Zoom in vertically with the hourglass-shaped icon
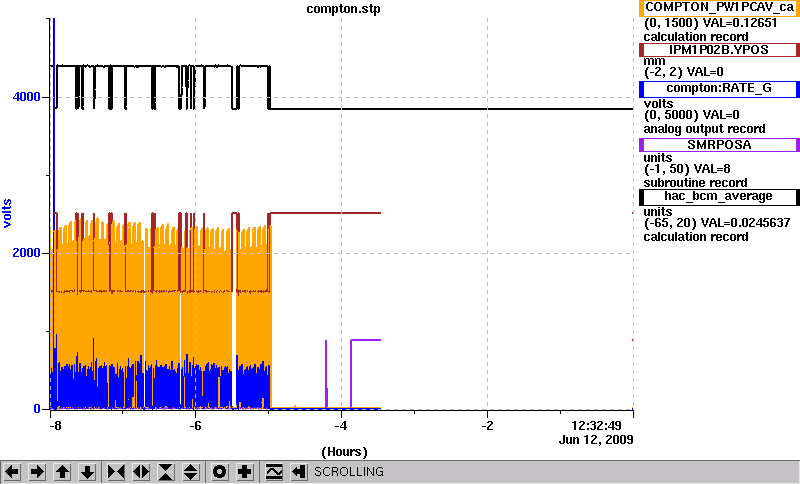 coord(166,472)
